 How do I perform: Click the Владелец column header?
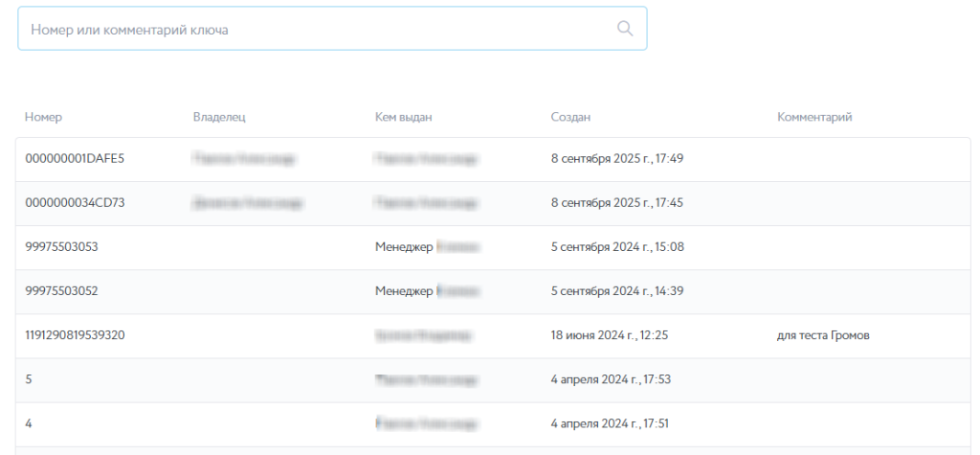pyautogui.click(x=219, y=118)
